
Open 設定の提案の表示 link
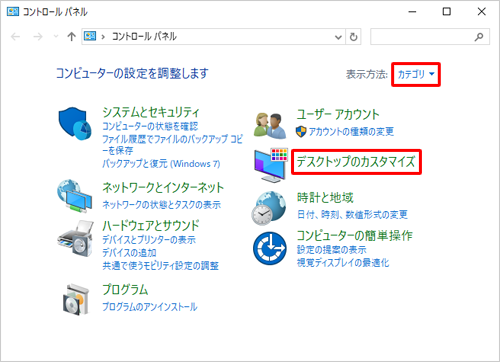pos(331,250)
